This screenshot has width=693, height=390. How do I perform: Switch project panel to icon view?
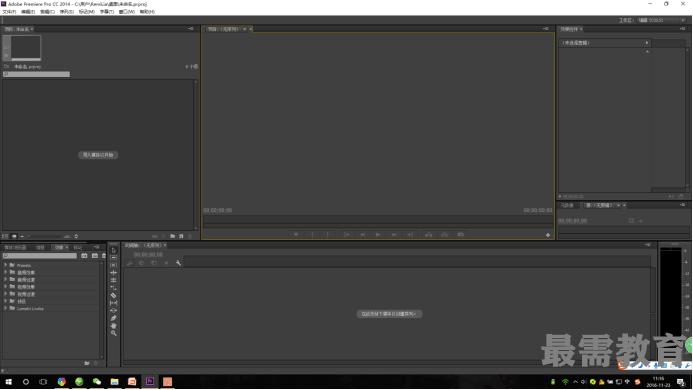(14, 237)
